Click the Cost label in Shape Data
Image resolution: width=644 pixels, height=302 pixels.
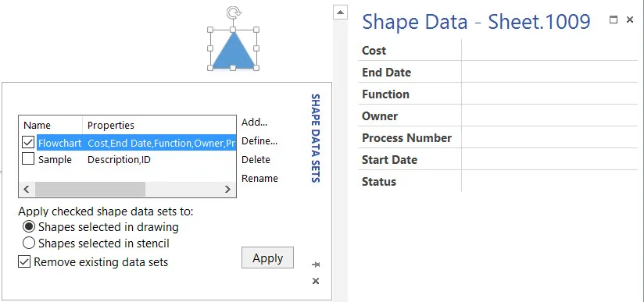click(x=374, y=51)
